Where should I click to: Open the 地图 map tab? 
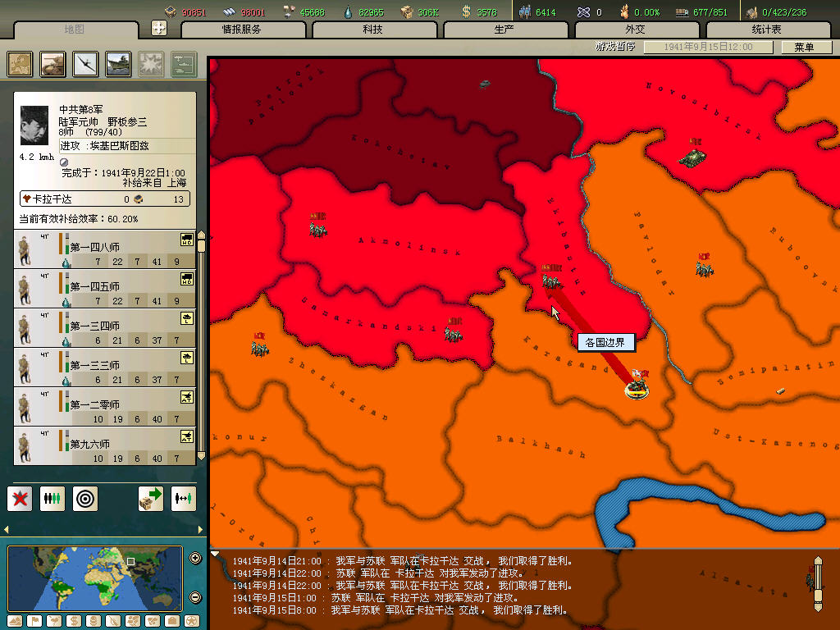point(75,30)
